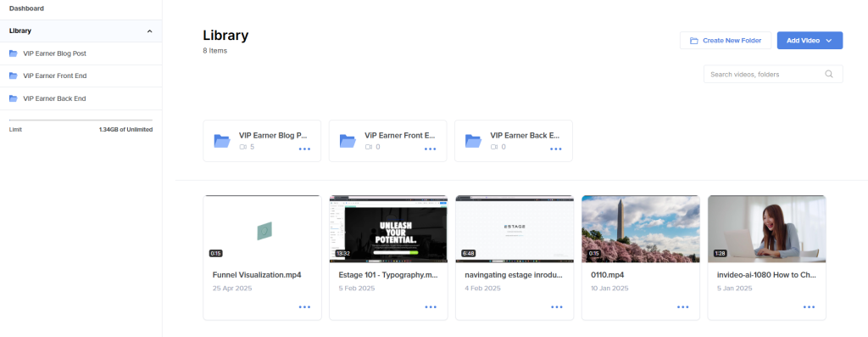Open VIP Earner Blog Post in sidebar
The image size is (868, 337).
click(81, 53)
